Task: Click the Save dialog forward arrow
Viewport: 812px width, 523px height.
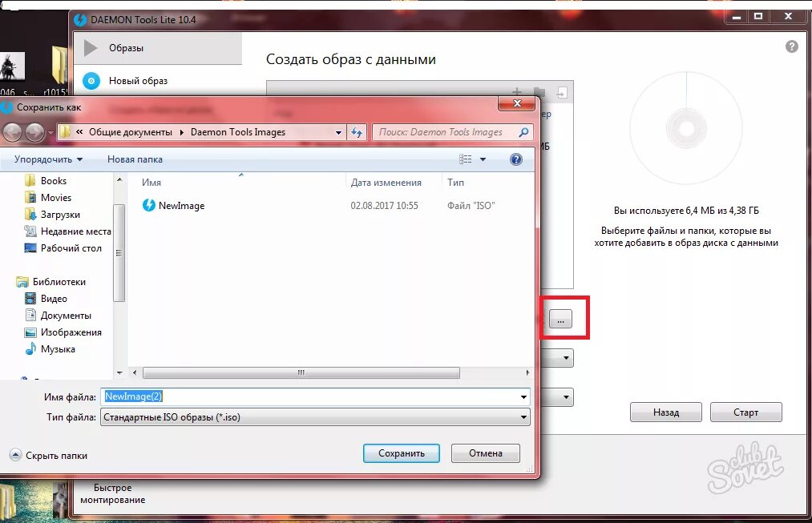Action: tap(34, 132)
